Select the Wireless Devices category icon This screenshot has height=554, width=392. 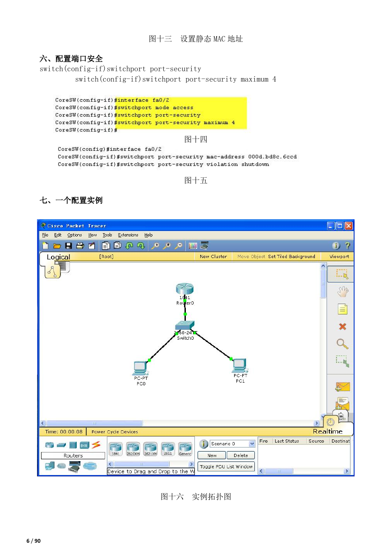click(x=84, y=445)
